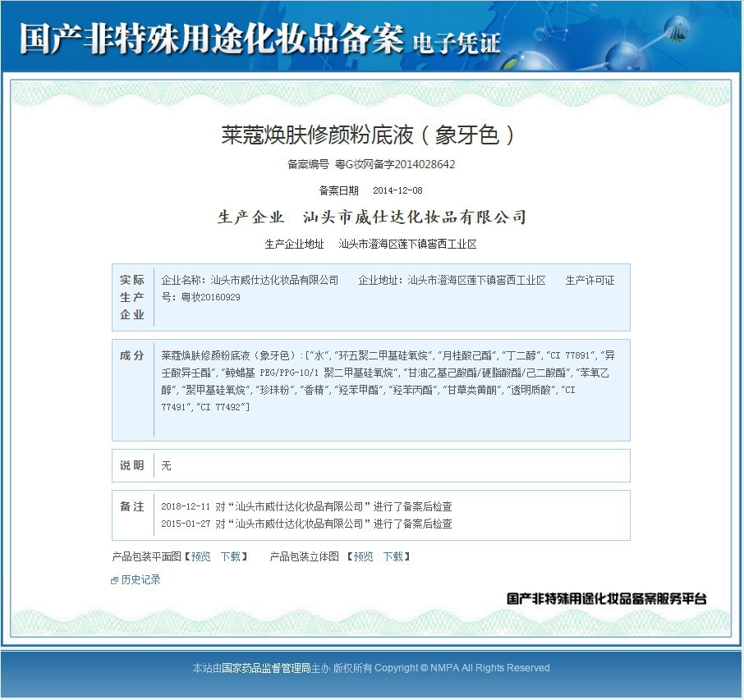This screenshot has height=700, width=744.
Task: Click 产品包装立体图 label
Action: [x=304, y=556]
